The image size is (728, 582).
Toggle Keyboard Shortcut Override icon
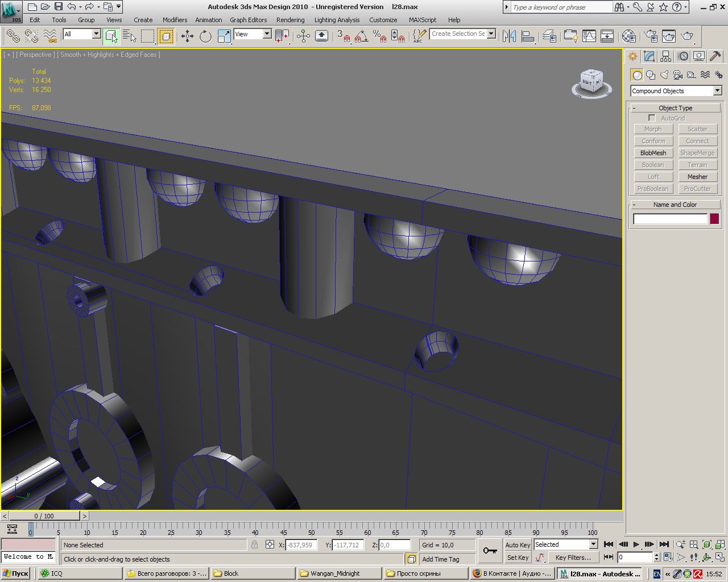point(321,36)
